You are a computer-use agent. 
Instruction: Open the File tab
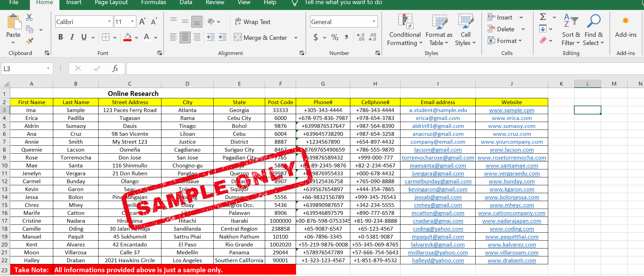click(14, 3)
